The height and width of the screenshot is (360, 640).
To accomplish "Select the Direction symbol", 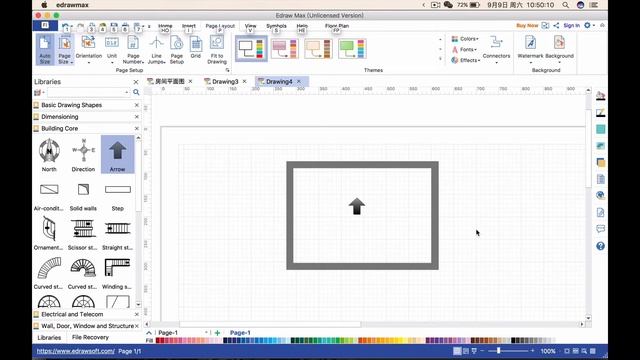I will pyautogui.click(x=83, y=154).
